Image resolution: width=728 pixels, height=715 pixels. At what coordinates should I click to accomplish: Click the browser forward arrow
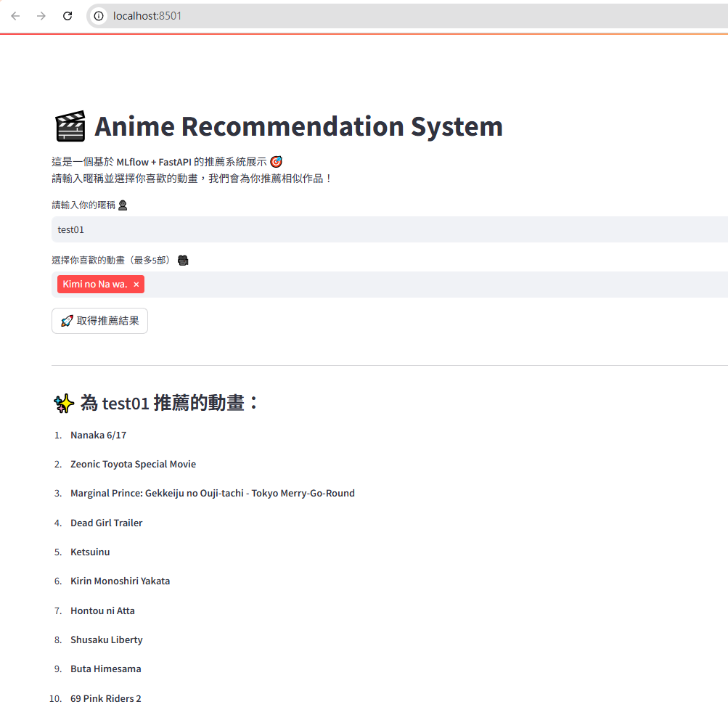[41, 16]
